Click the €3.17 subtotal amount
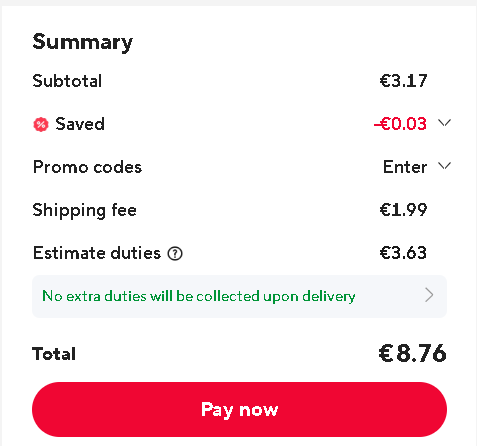 tap(403, 81)
